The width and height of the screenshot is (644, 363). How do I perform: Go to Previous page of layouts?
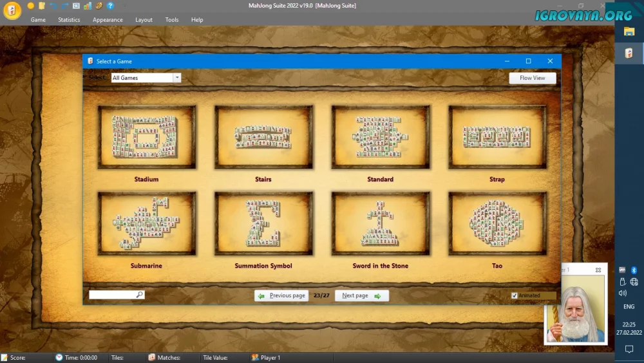[x=281, y=296]
